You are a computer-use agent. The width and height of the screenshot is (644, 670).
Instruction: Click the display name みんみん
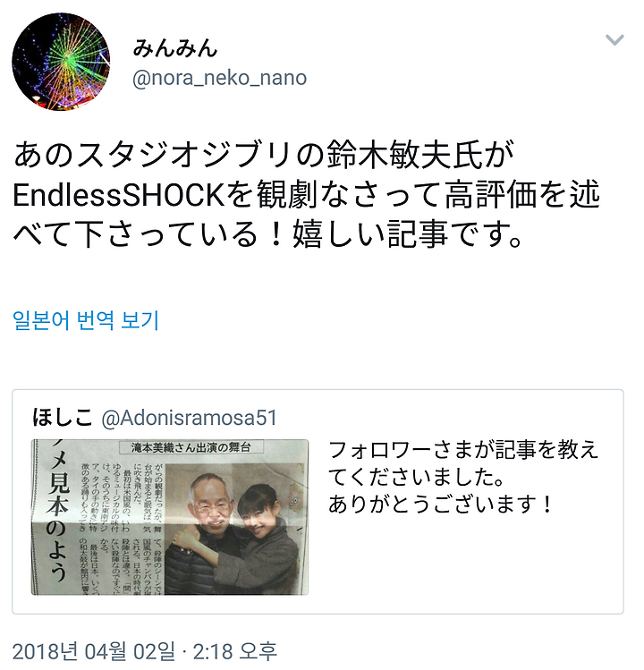[x=175, y=48]
